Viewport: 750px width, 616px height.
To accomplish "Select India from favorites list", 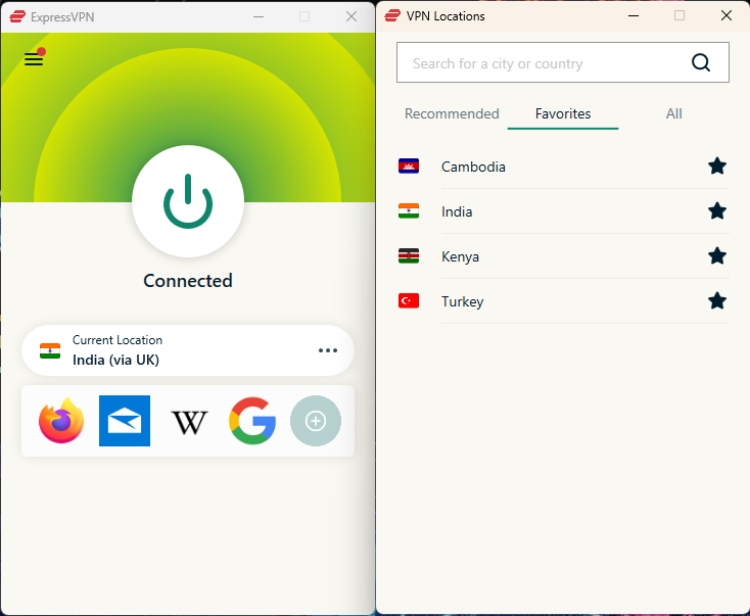I will [562, 211].
